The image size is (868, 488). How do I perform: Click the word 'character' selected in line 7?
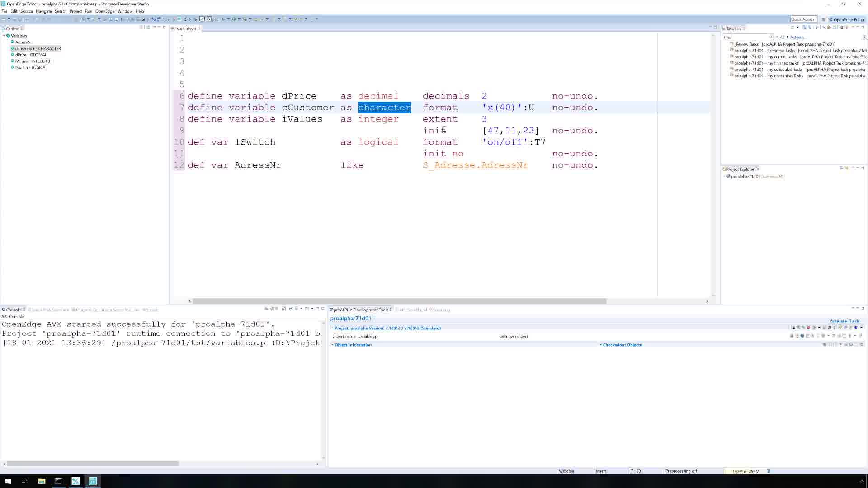click(384, 108)
